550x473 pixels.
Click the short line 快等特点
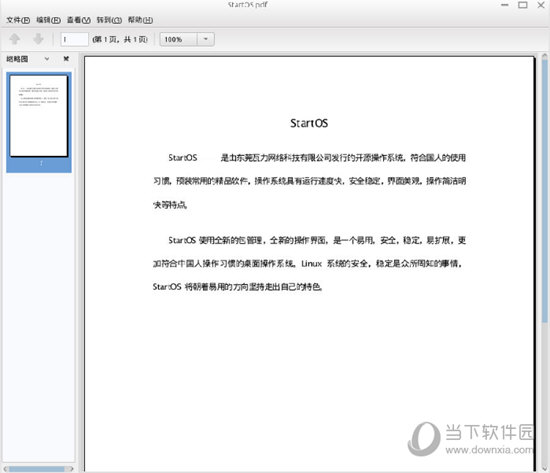point(170,205)
